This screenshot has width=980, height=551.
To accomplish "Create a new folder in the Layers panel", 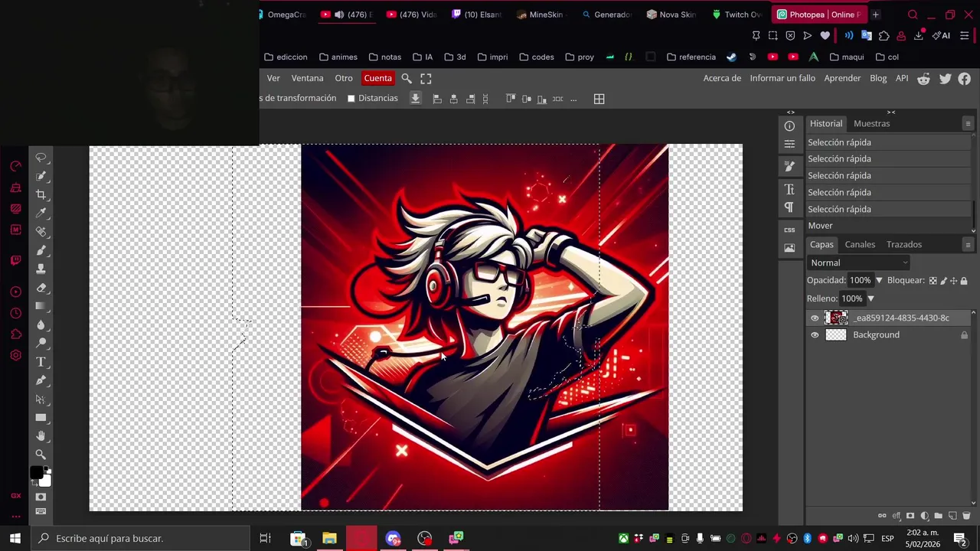I will pos(938,516).
